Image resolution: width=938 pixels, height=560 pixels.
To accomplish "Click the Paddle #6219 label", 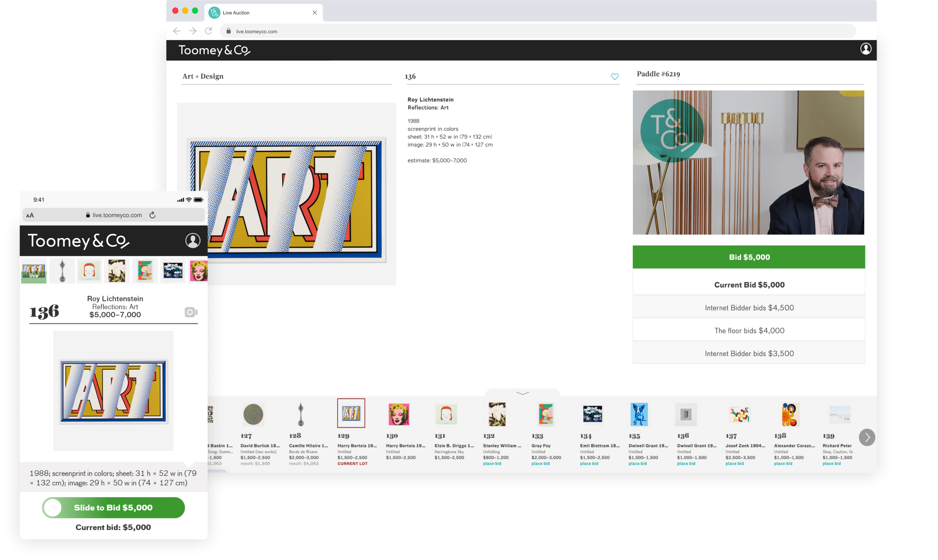I will click(658, 74).
